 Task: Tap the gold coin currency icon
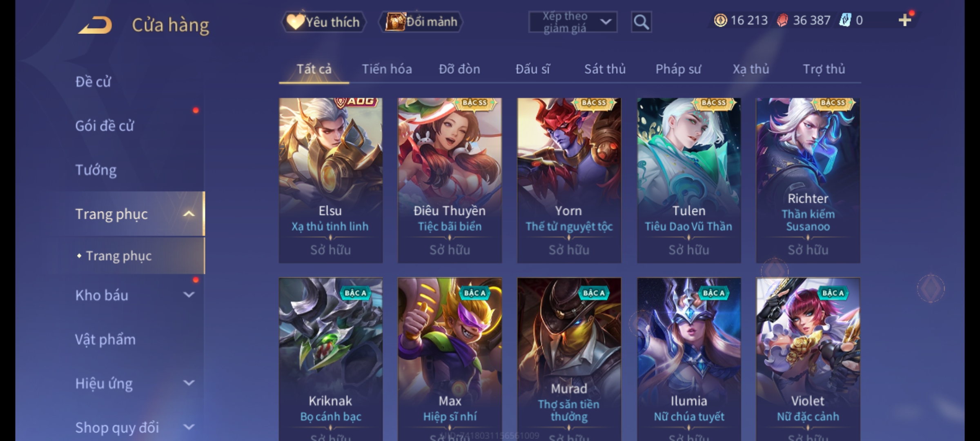[x=720, y=20]
